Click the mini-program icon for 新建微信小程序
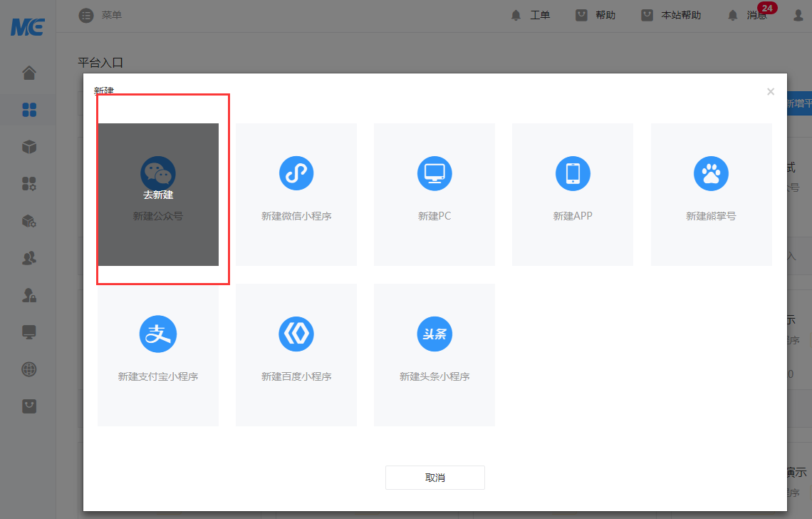The image size is (812, 519). (296, 173)
